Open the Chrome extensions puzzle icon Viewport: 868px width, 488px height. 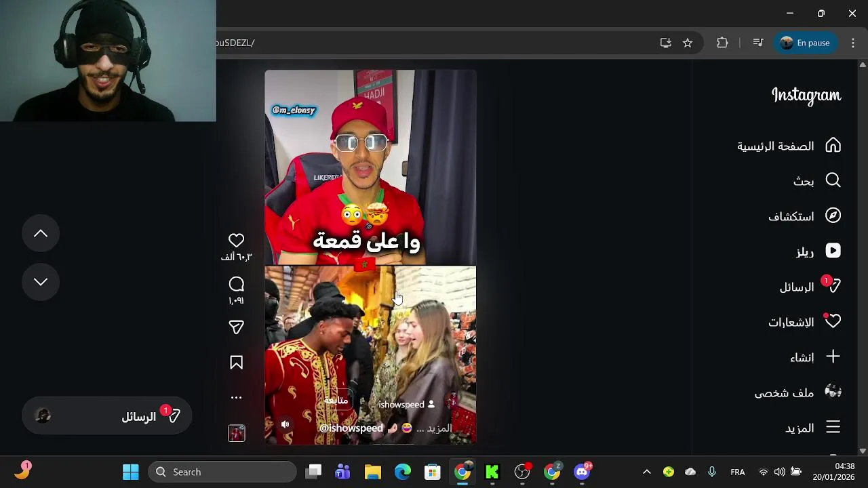pos(722,43)
